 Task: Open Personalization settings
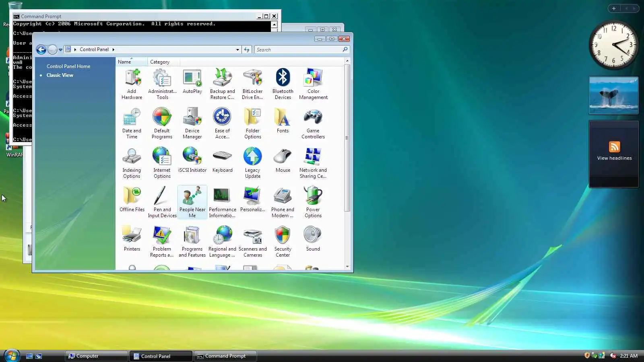[253, 200]
